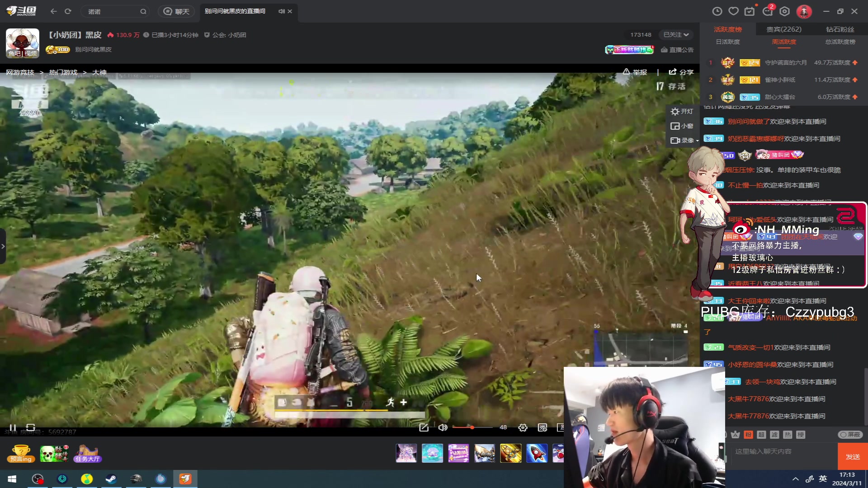Open watch history clock icon
This screenshot has height=488, width=868.
(717, 11)
